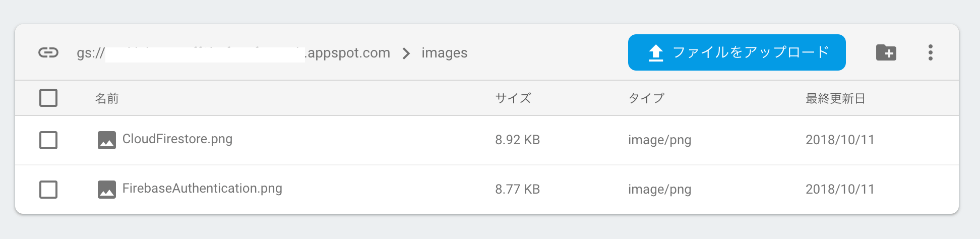
Task: Sort by 名前 column header
Action: pos(107,98)
